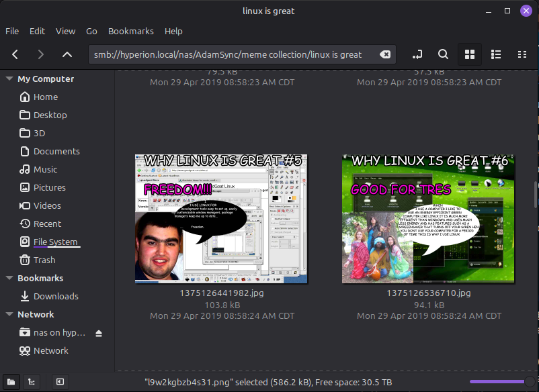Collapse the Network sidebar section
539x392 pixels.
[9, 315]
